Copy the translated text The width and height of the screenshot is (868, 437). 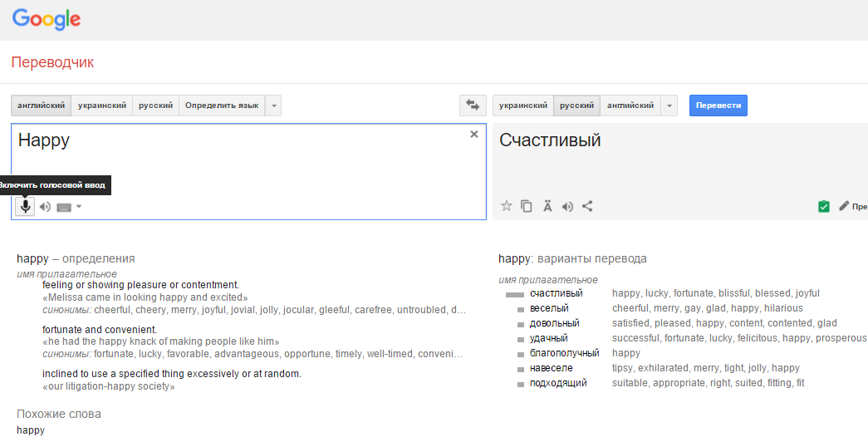pos(527,206)
